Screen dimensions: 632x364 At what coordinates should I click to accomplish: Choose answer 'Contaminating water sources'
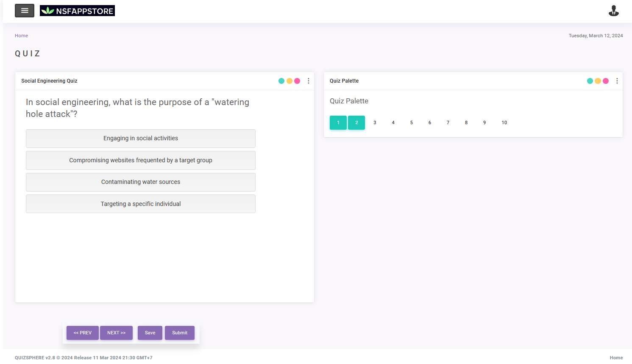[141, 182]
